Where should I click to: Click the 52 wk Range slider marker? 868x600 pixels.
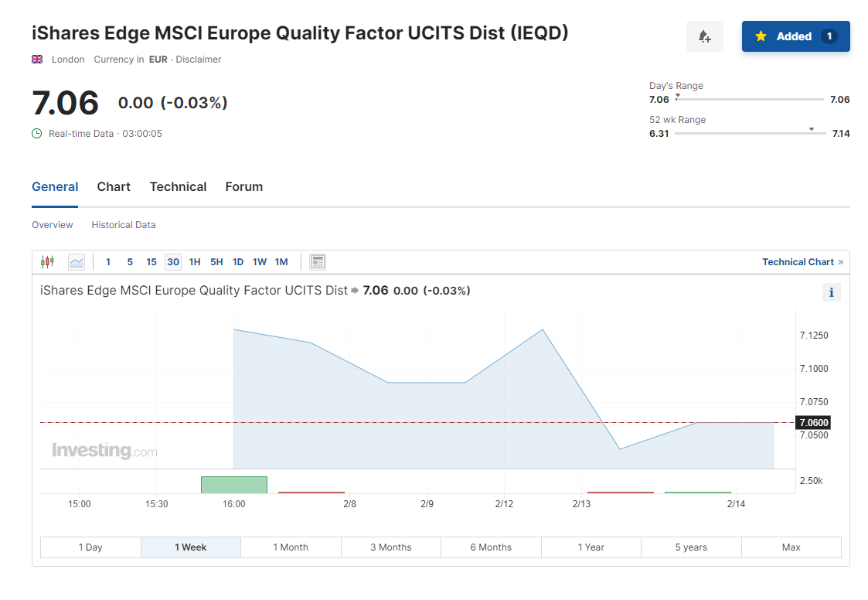coord(812,130)
